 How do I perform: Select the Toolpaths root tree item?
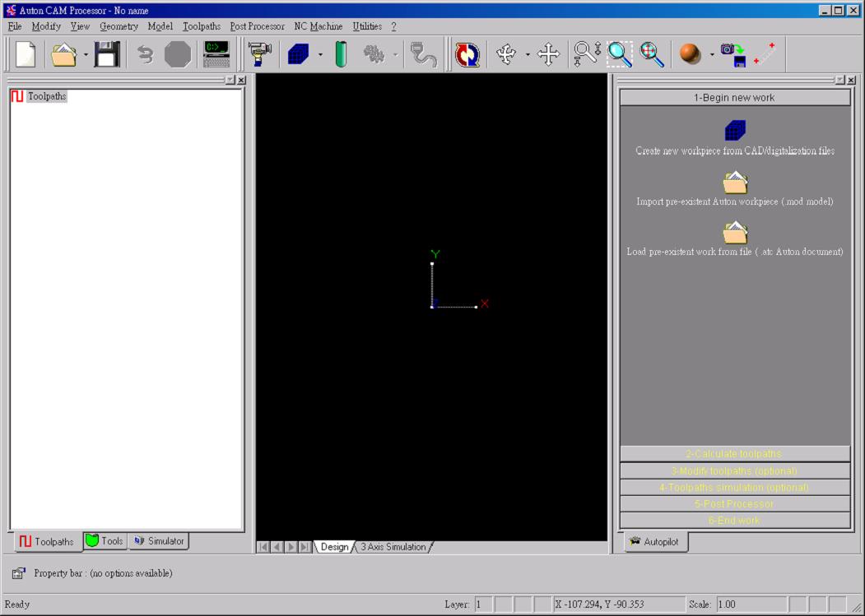(x=47, y=96)
